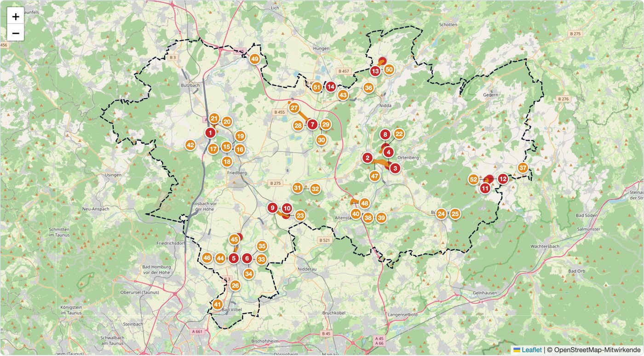
Task: Open red marker number 6
Action: point(247,258)
